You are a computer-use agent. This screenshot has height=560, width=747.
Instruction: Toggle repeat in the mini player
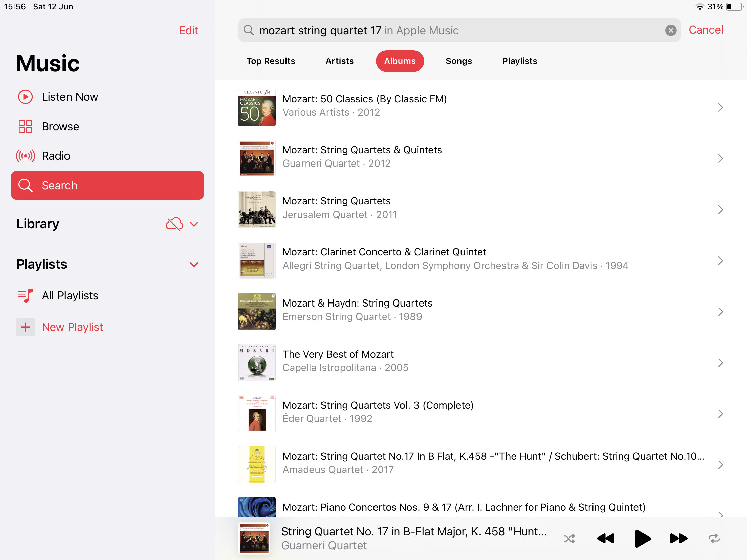[x=714, y=539]
